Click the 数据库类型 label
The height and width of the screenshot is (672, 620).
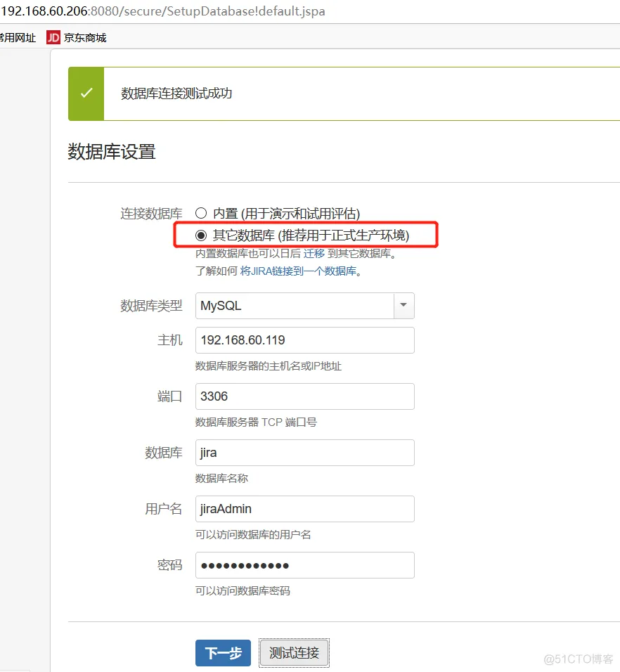point(151,306)
